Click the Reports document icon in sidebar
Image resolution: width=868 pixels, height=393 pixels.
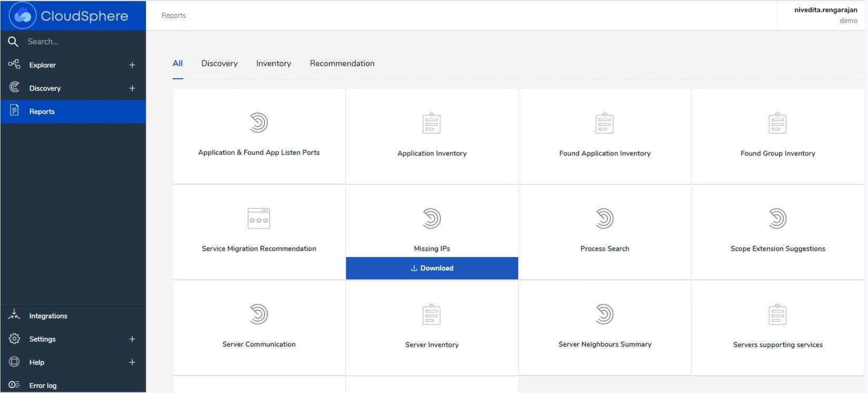click(x=14, y=110)
